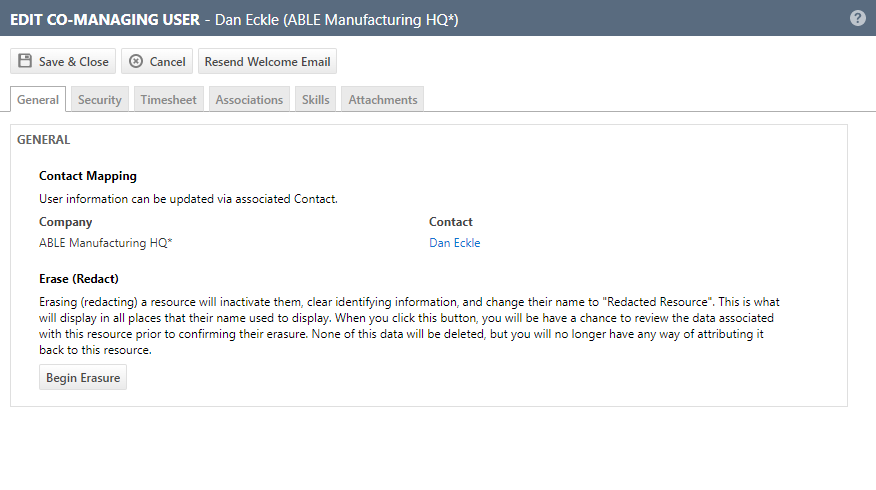Open the Timesheet tab
Screen dimensions: 876x490
[168, 99]
